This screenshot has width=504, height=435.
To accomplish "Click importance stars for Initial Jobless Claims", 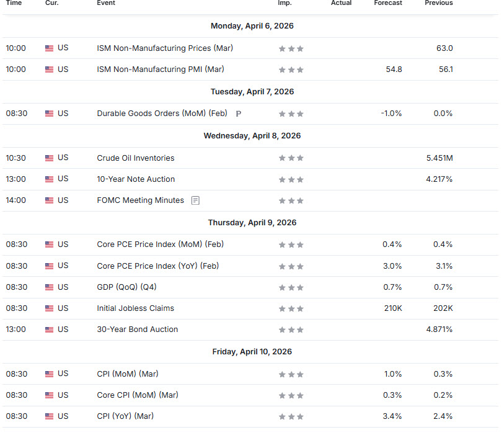I will [x=291, y=308].
